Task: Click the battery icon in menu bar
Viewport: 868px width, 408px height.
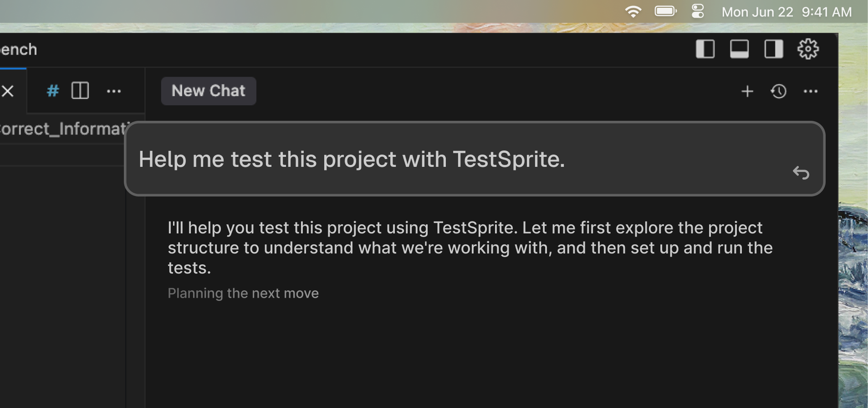Action: point(666,11)
